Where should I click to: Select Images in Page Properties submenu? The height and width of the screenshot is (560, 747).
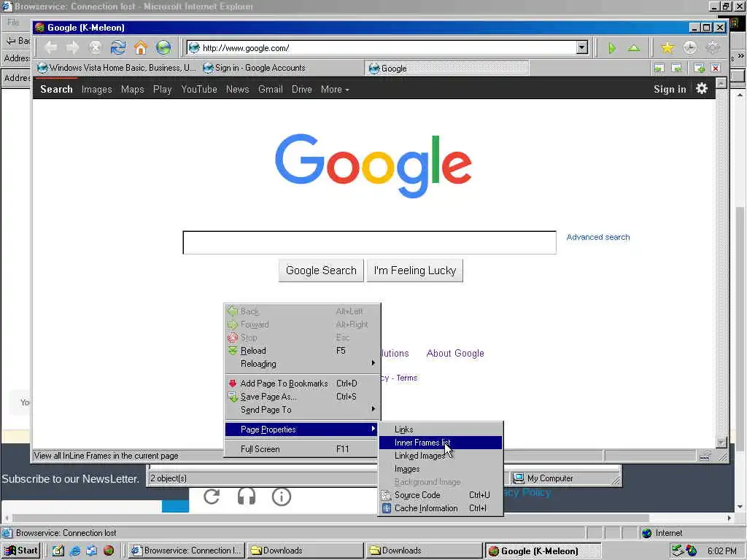pos(441,469)
